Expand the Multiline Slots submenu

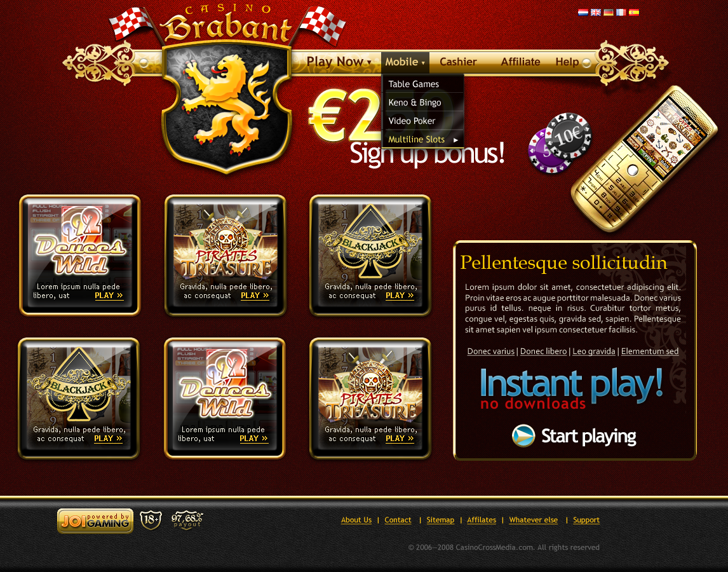422,139
